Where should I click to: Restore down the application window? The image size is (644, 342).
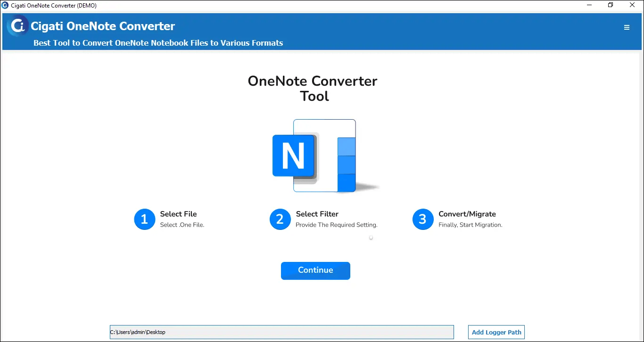point(611,5)
